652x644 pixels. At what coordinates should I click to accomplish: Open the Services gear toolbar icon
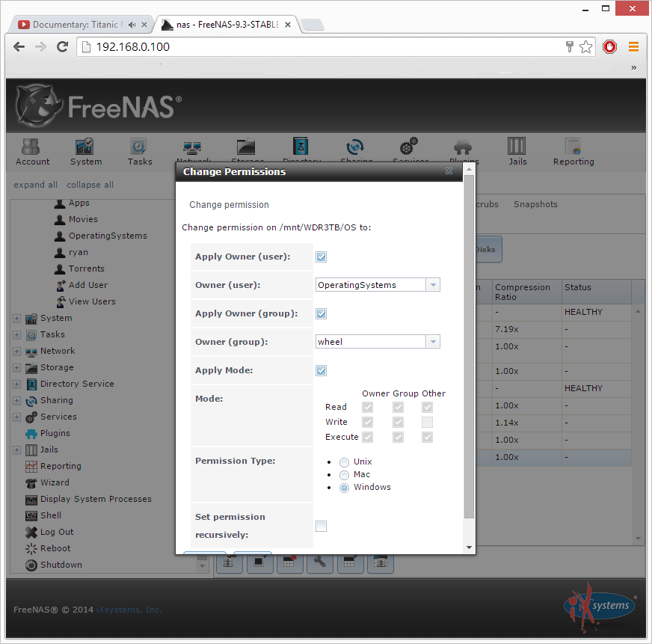(x=409, y=147)
